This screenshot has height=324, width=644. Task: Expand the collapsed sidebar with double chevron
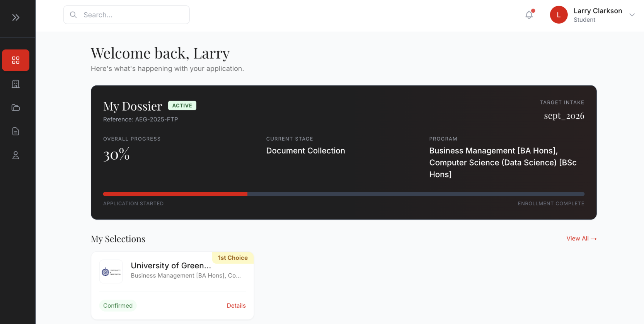(x=16, y=17)
